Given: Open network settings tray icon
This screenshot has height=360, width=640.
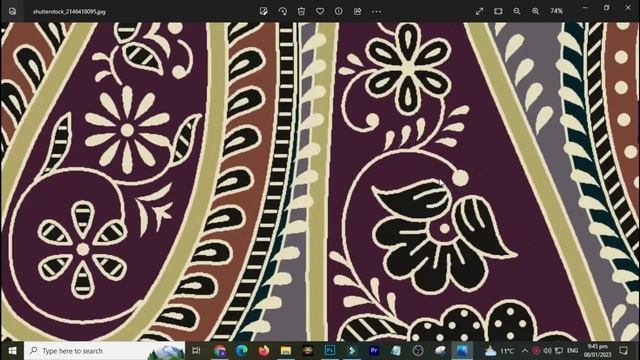Looking at the screenshot, I should pos(559,351).
